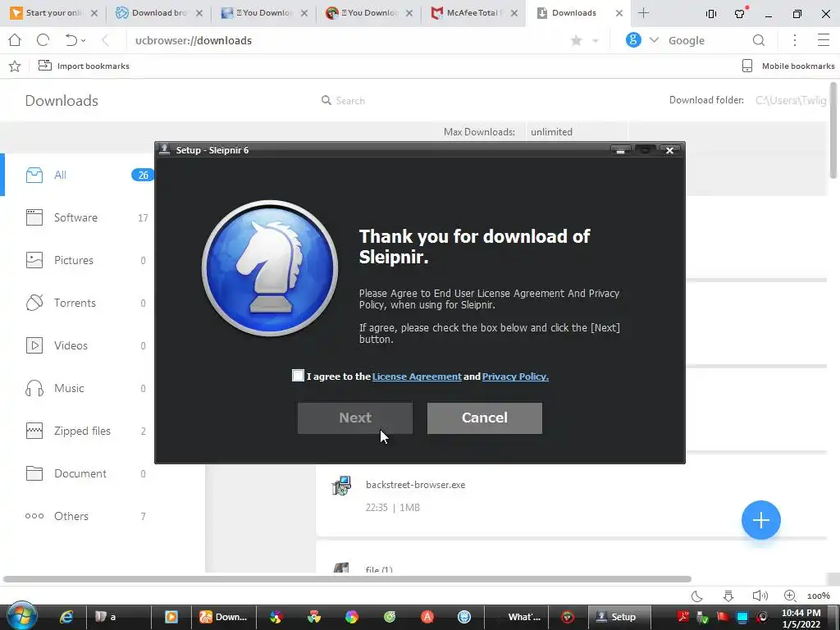Click the undo/back arrow icon
This screenshot has width=840, height=630.
pyautogui.click(x=71, y=40)
